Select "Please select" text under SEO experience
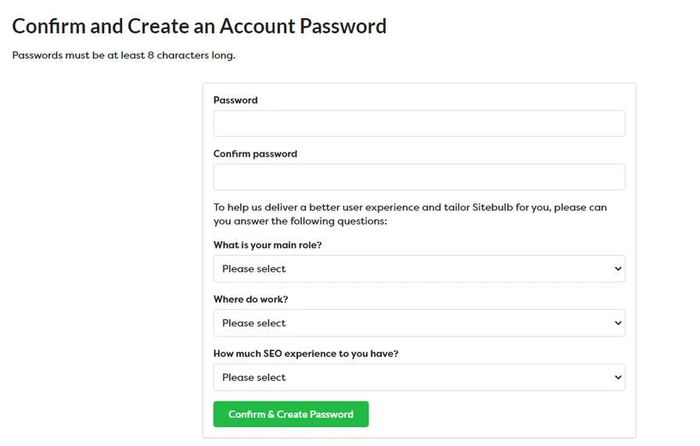The height and width of the screenshot is (446, 700). [x=254, y=377]
